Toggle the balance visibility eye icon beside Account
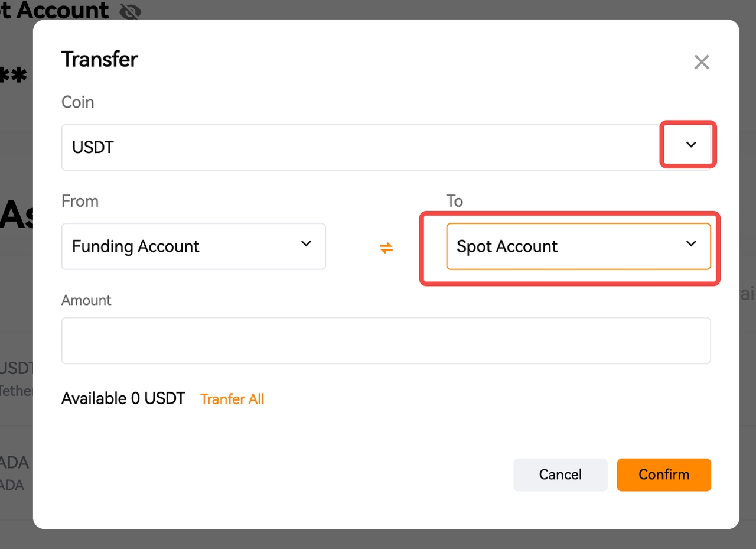The height and width of the screenshot is (549, 756). click(131, 10)
